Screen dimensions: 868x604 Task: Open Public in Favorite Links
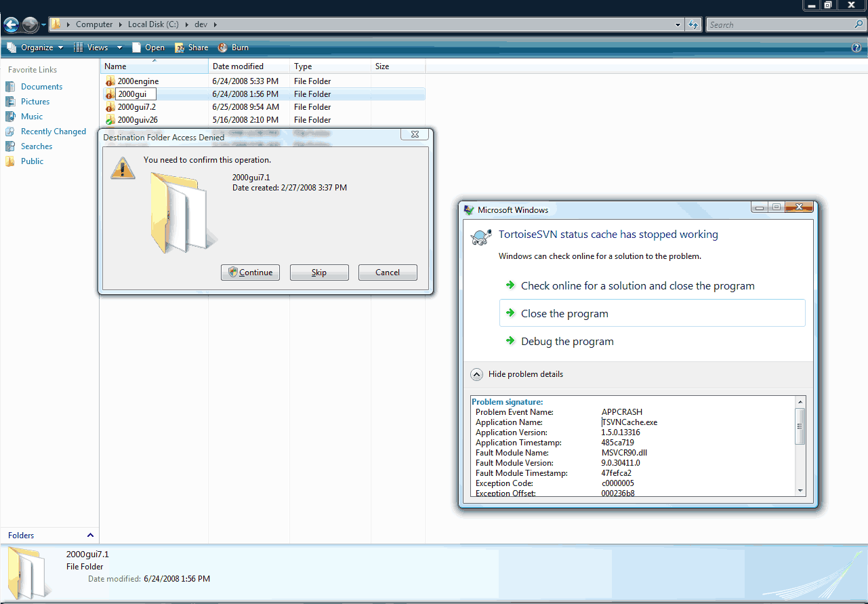coord(32,161)
